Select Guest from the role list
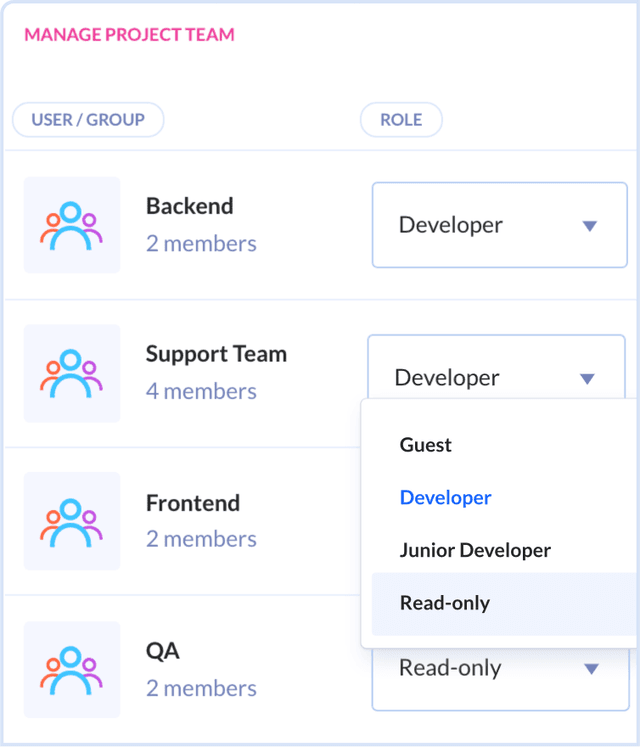This screenshot has width=640, height=747. (426, 445)
